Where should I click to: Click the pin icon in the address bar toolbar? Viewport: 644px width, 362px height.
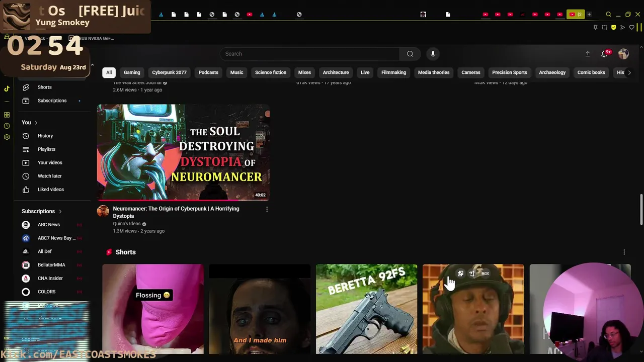pyautogui.click(x=595, y=27)
